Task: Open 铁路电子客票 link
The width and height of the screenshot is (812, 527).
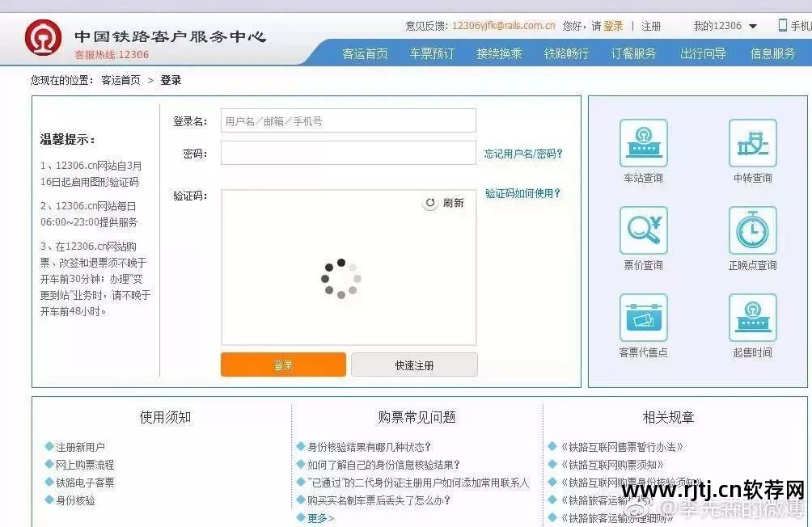Action: [x=85, y=483]
